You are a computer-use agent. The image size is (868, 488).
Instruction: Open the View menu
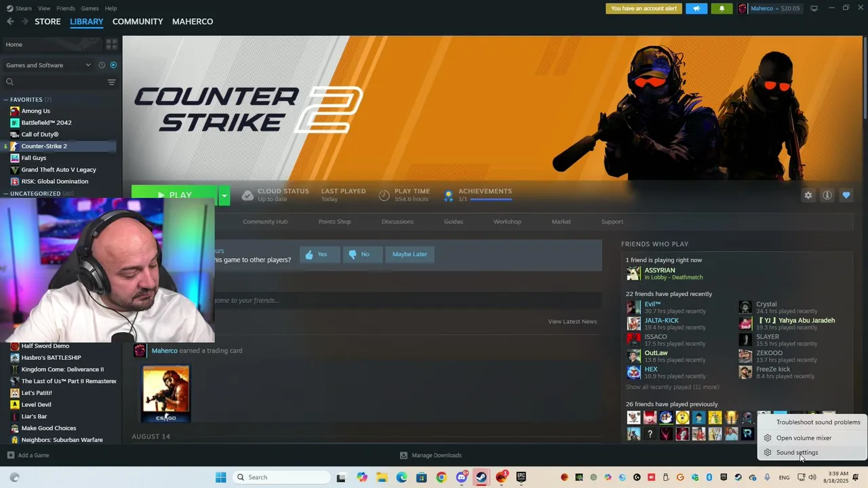pos(44,8)
